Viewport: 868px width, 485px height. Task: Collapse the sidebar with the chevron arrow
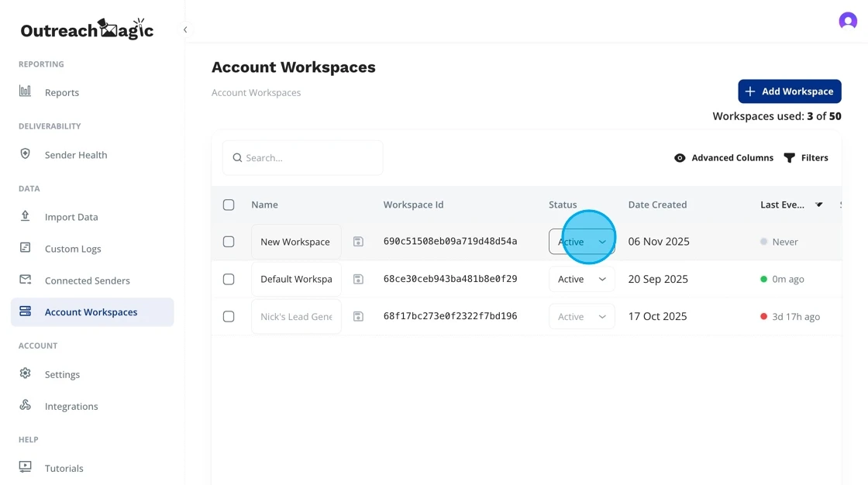(x=185, y=29)
